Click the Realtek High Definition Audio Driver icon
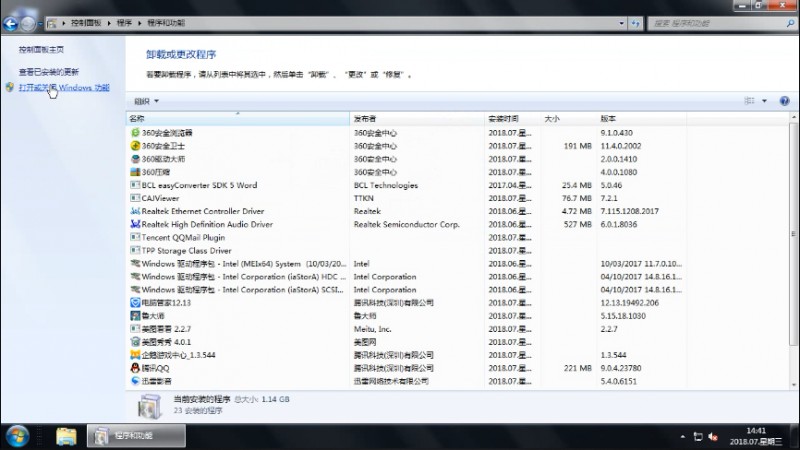Viewport: 800px width, 450px height. [135, 224]
